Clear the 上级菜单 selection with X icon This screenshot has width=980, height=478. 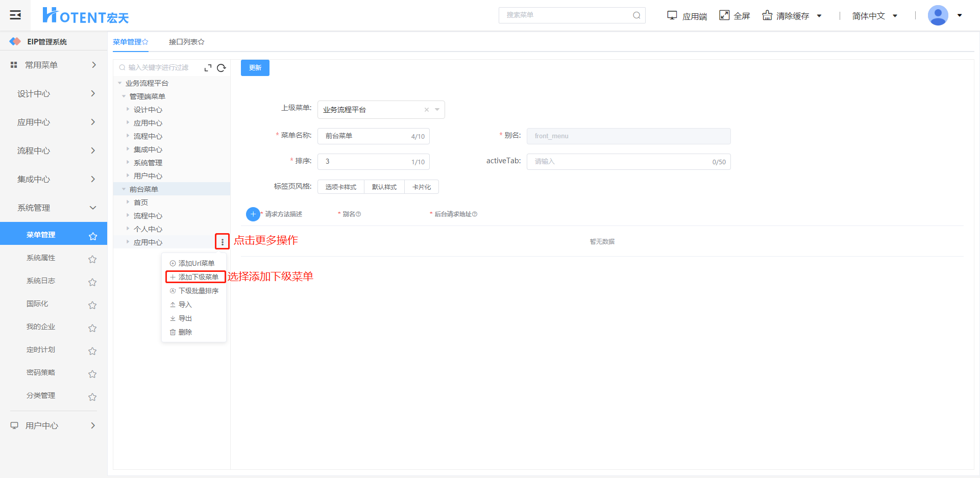point(426,110)
